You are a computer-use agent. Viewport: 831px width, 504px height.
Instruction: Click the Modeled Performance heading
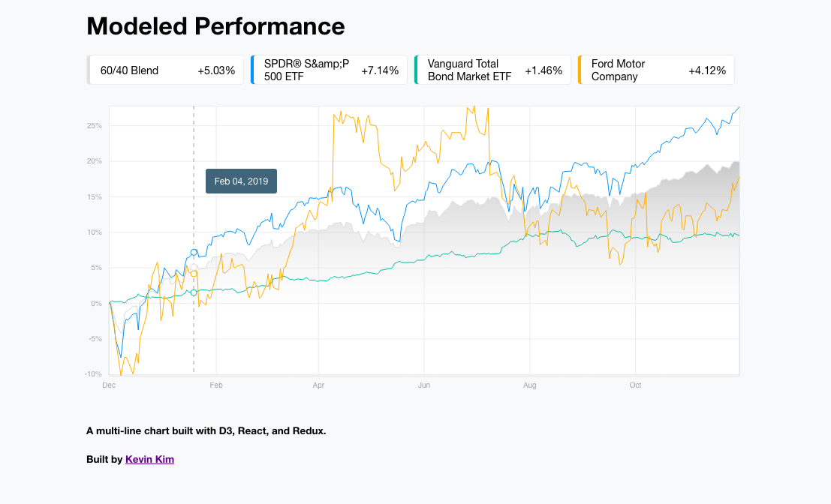(x=215, y=26)
